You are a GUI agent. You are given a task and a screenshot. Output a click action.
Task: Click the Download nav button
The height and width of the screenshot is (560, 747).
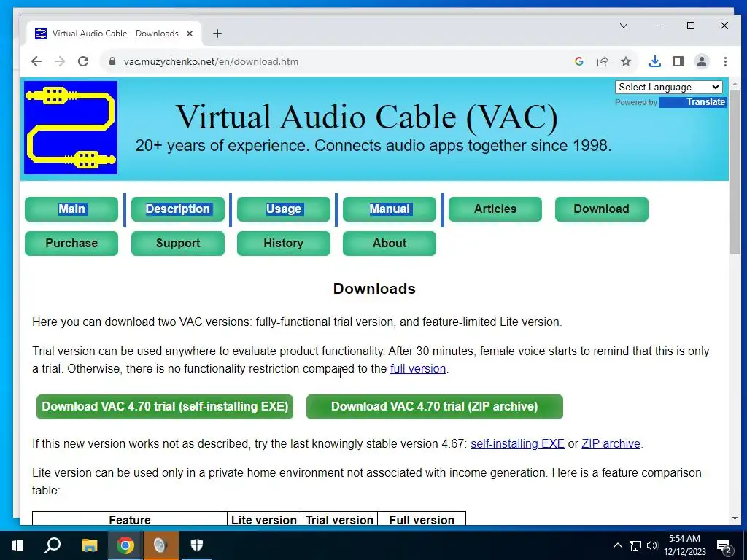click(x=601, y=209)
